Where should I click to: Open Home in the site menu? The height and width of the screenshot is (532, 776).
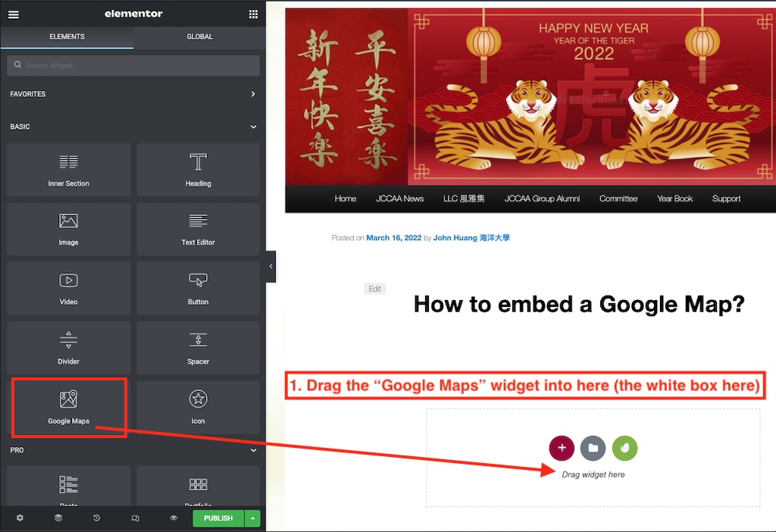pyautogui.click(x=346, y=199)
